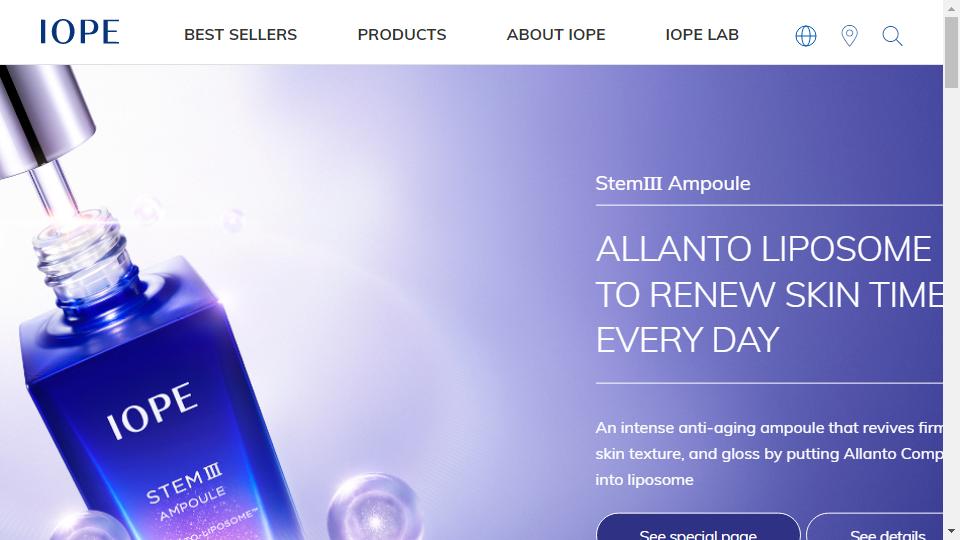Viewport: 960px width, 540px height.
Task: Click the IOPE logo in the header
Action: (80, 32)
